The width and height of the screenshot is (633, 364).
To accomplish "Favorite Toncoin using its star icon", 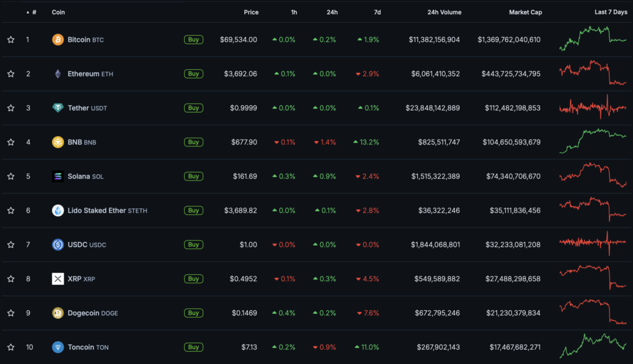I will click(x=11, y=347).
